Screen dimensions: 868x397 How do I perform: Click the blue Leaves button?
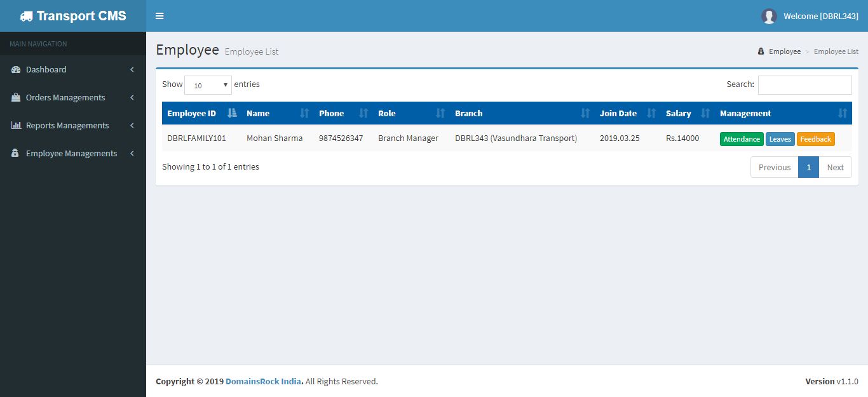(780, 139)
